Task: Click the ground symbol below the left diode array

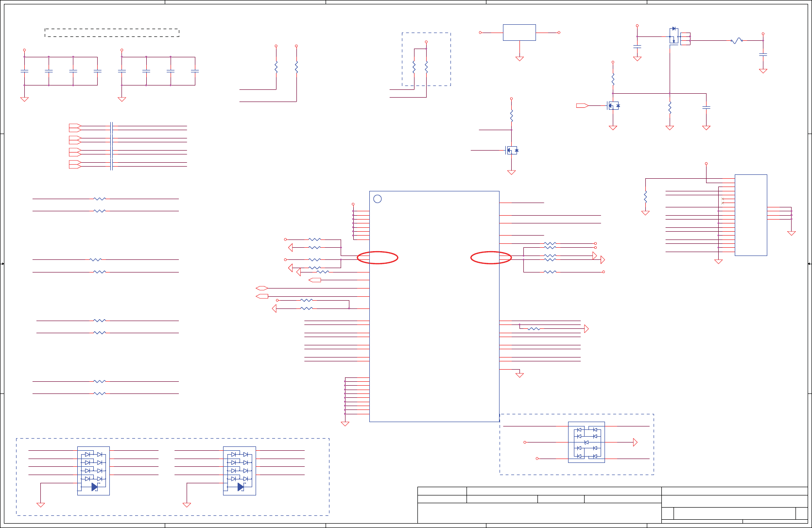Action: point(41,505)
